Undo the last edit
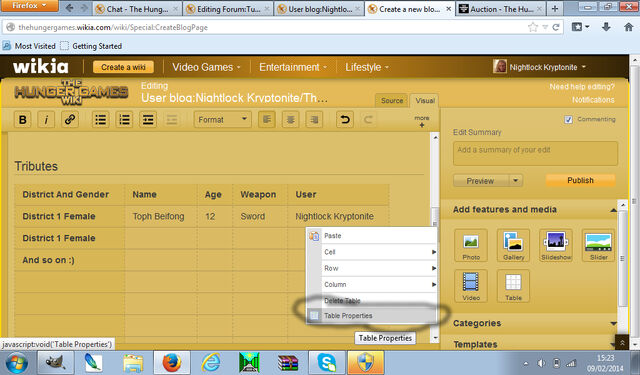This screenshot has width=640, height=375. point(345,120)
